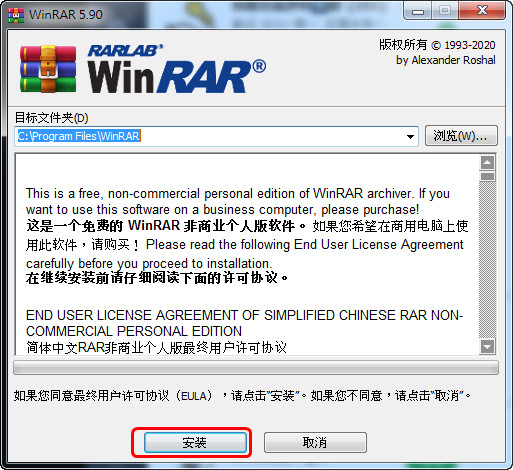Viewport: 513px width, 470px height.
Task: Click the license scrollbar track area
Action: (x=488, y=260)
